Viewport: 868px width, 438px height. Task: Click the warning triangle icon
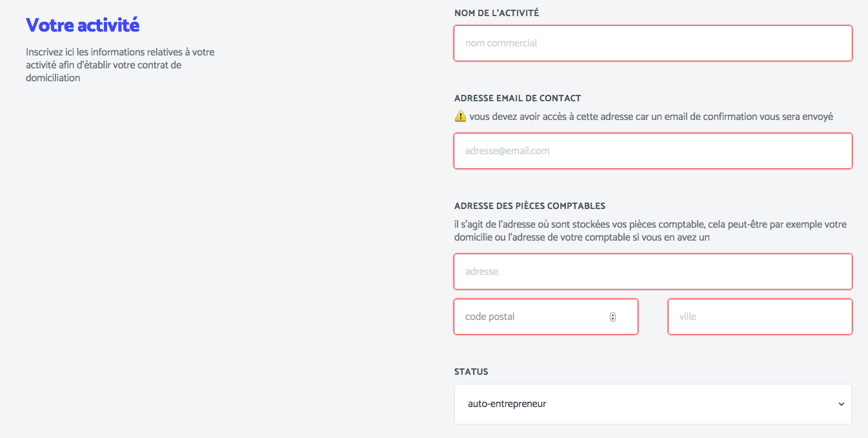tap(460, 116)
